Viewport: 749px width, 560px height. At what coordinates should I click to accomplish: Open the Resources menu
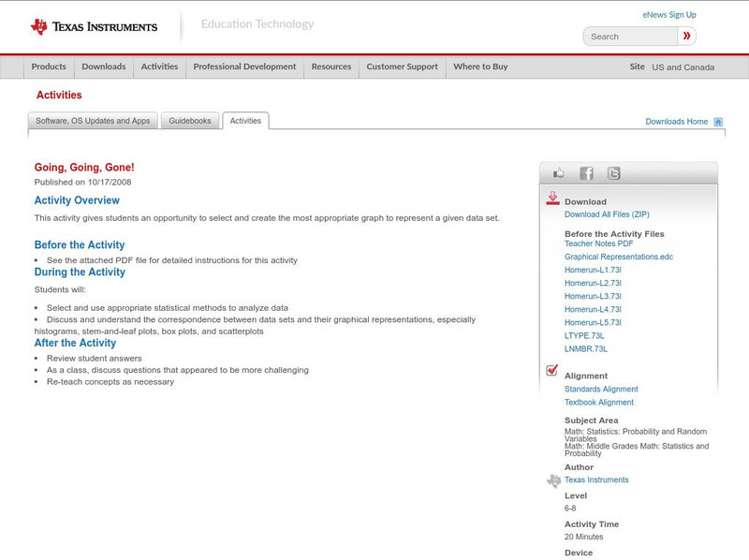tap(331, 66)
